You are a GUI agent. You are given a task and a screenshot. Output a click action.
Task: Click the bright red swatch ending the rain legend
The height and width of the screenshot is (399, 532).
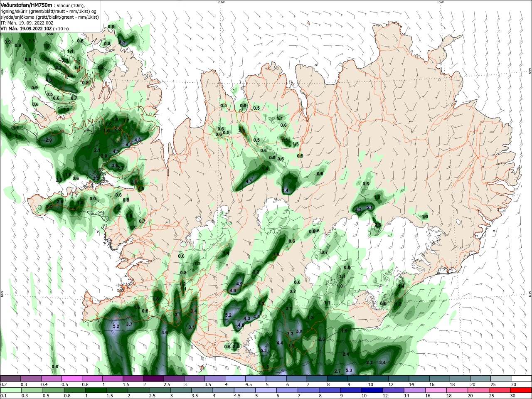click(522, 390)
